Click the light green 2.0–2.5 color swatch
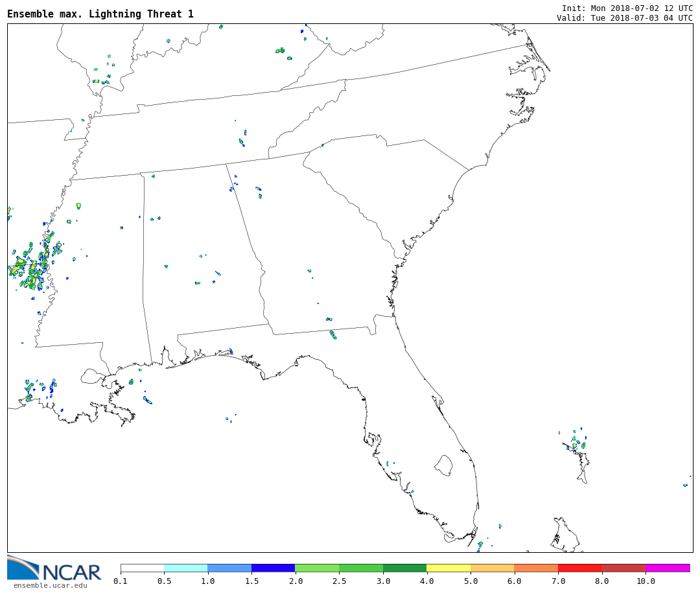 pyautogui.click(x=318, y=568)
